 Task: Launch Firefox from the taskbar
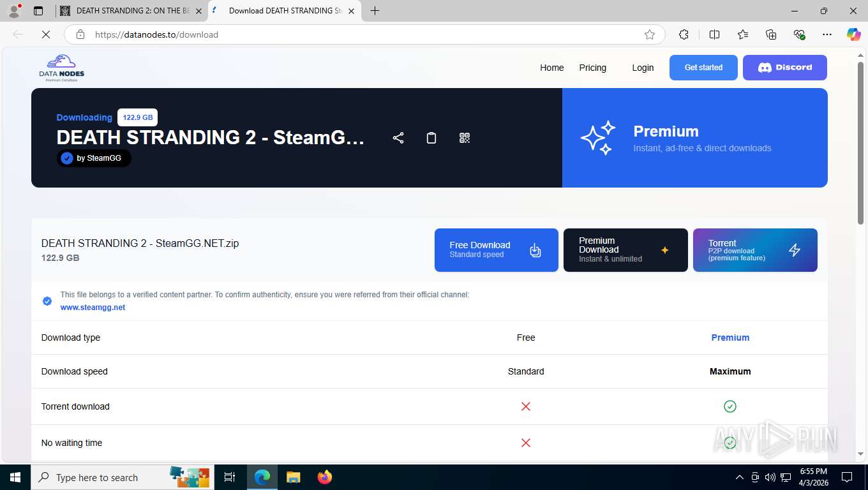pos(325,477)
